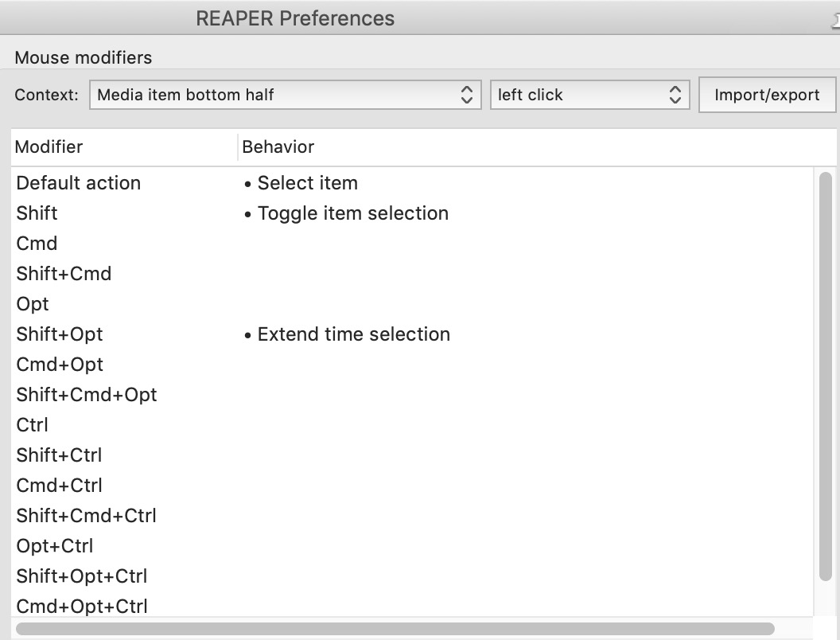The image size is (840, 640).
Task: Select the Shift+Cmd+Opt modifier row
Action: tap(411, 395)
